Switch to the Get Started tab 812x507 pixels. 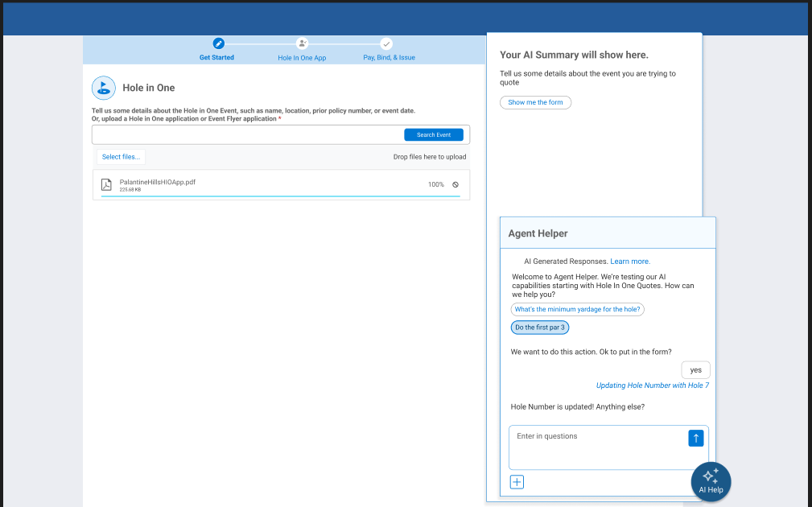point(216,57)
